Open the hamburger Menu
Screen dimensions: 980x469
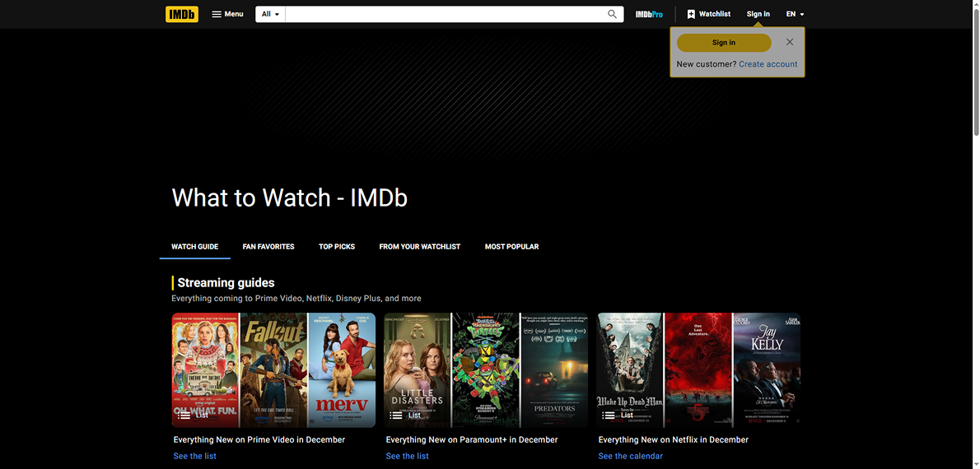click(x=227, y=14)
